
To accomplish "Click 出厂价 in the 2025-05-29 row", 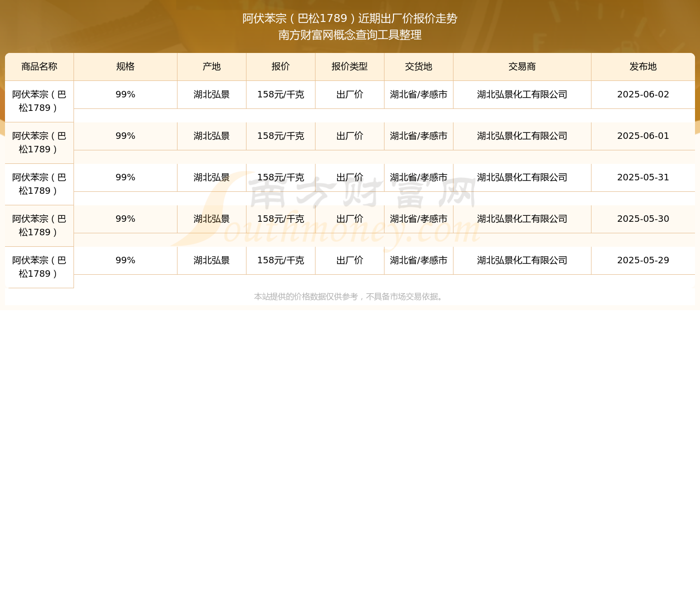I will pos(349,260).
